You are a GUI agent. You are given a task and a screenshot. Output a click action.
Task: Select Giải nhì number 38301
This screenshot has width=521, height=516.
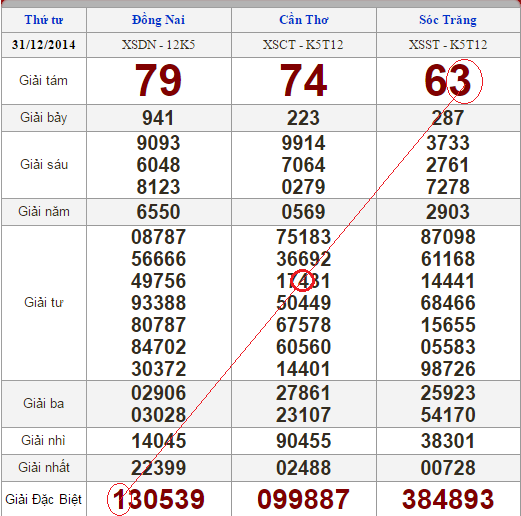pyautogui.click(x=448, y=441)
